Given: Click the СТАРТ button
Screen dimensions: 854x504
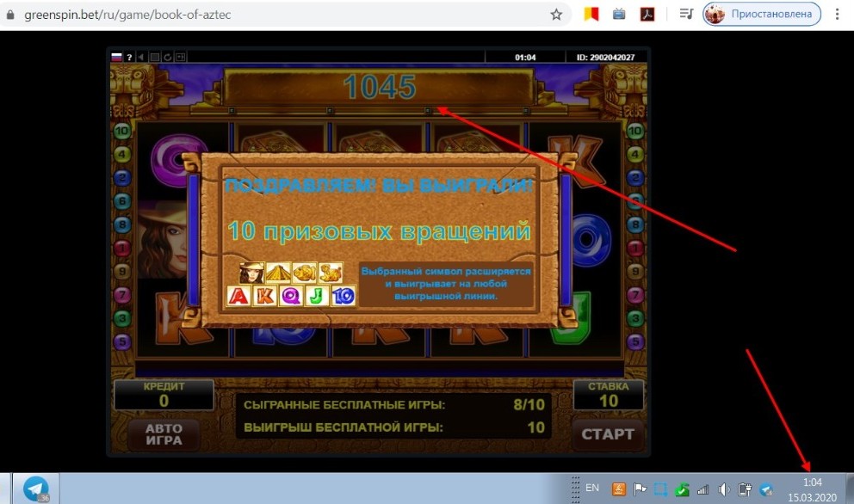Looking at the screenshot, I should [608, 433].
